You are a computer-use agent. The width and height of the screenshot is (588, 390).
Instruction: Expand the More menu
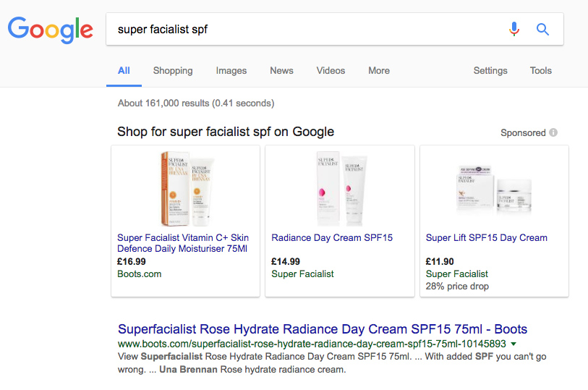[x=378, y=71]
